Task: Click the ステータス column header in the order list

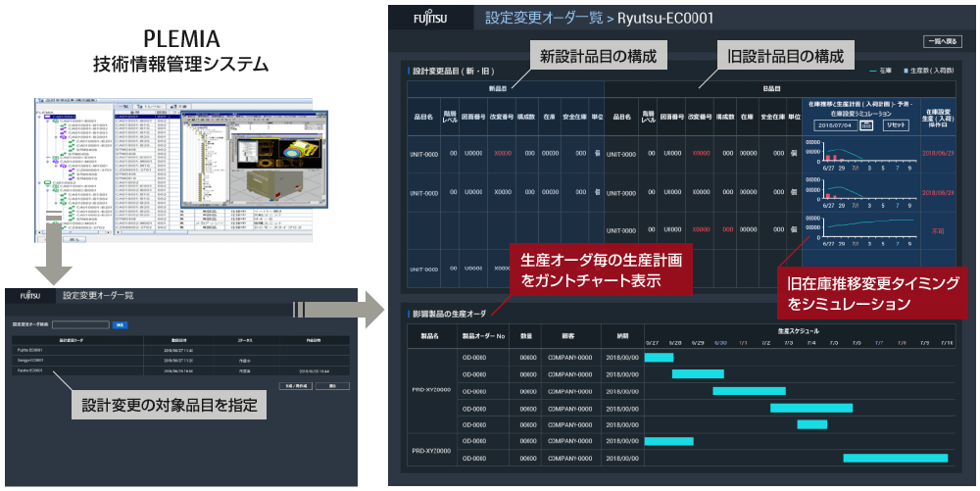Action: click(245, 340)
